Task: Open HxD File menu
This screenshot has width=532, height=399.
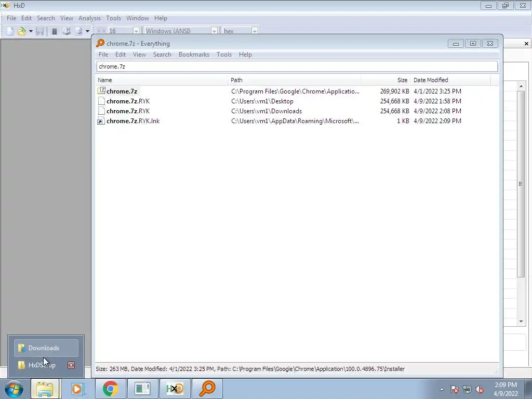Action: click(11, 18)
